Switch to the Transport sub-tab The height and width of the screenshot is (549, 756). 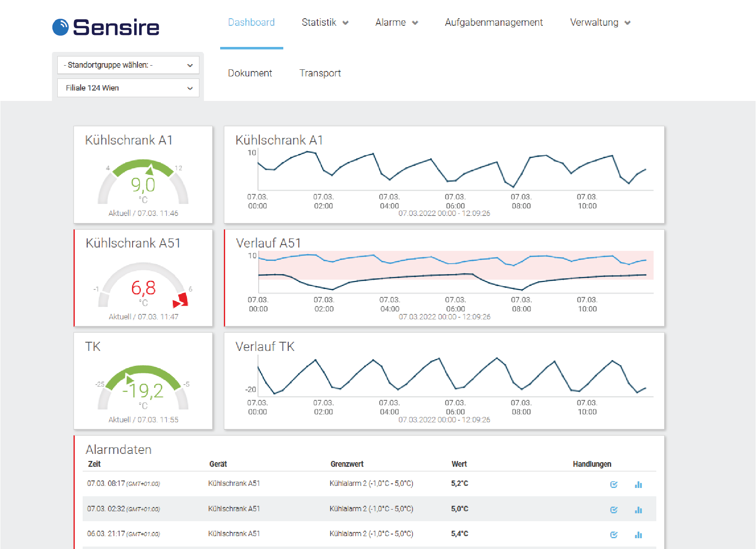pos(320,73)
